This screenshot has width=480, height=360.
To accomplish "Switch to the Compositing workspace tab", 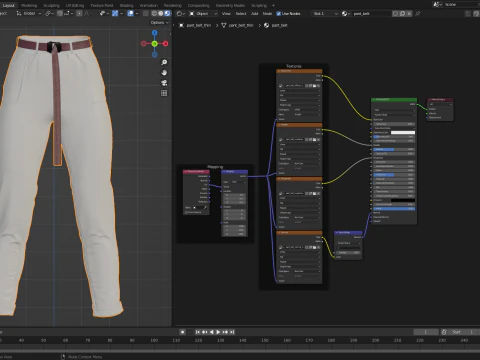I will (199, 5).
